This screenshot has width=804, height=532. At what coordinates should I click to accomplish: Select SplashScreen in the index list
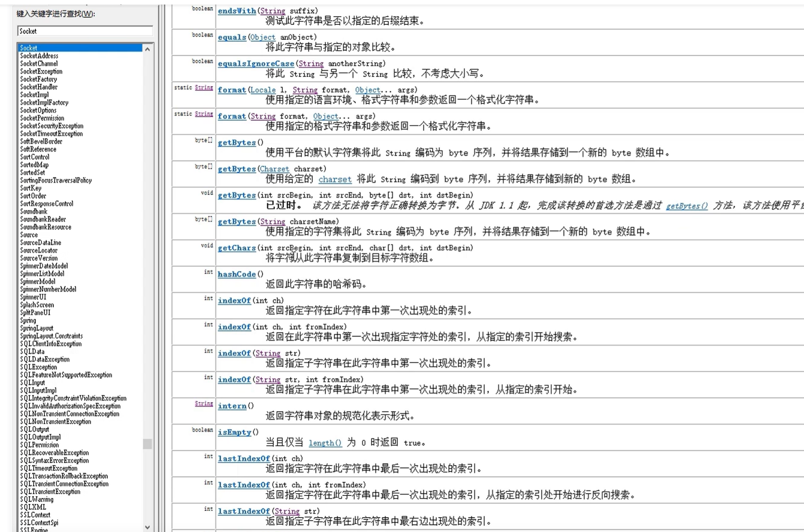click(37, 305)
